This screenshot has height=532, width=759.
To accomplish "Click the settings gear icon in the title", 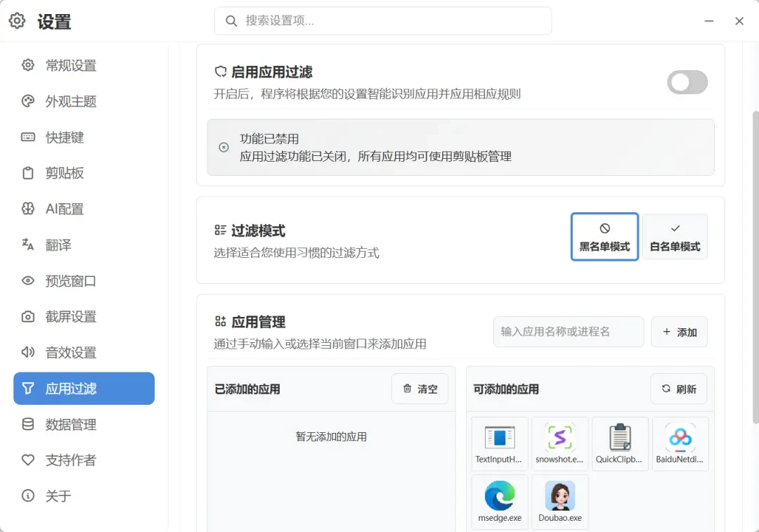I will pos(17,21).
